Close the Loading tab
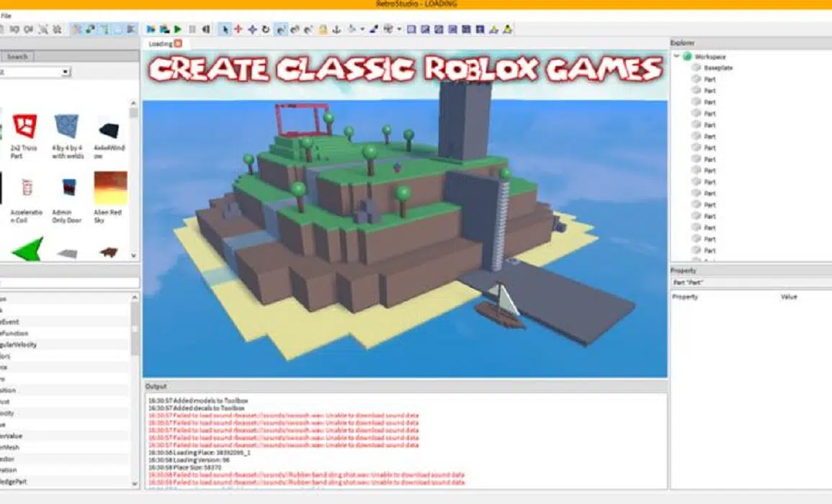This screenshot has width=832, height=504. tap(179, 43)
